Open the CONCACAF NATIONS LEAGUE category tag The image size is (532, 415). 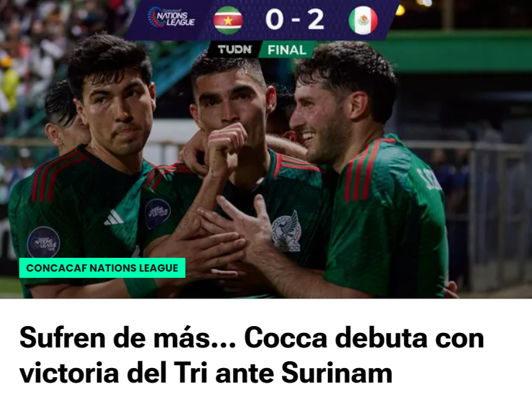pos(102,267)
